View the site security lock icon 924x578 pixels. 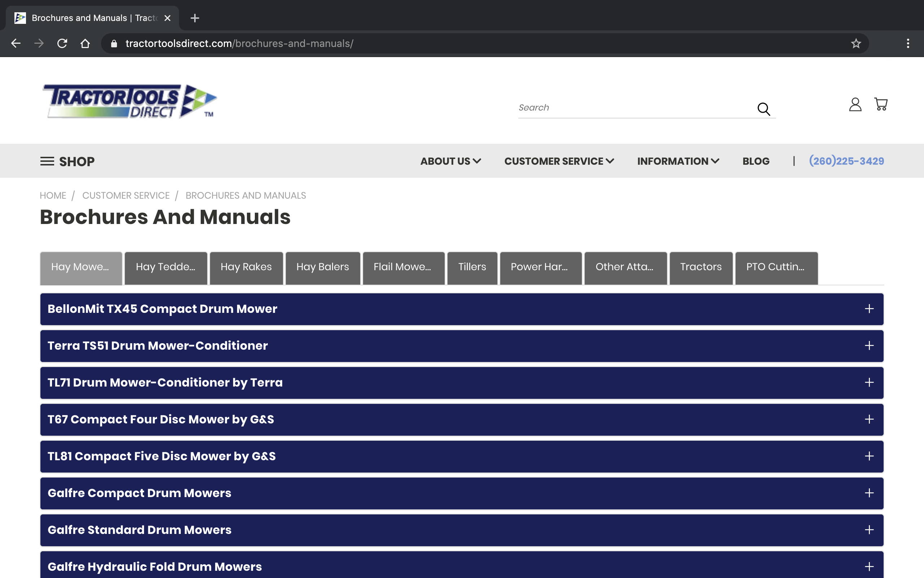click(114, 44)
